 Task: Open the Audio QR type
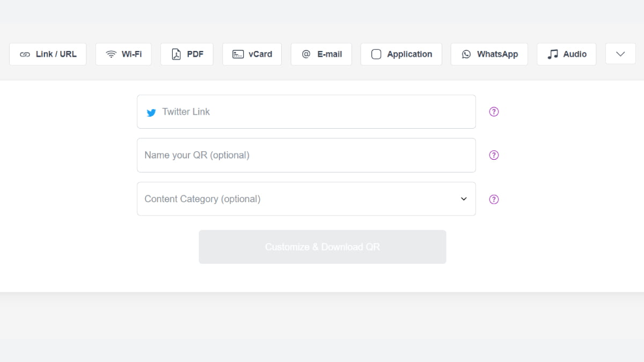[566, 54]
